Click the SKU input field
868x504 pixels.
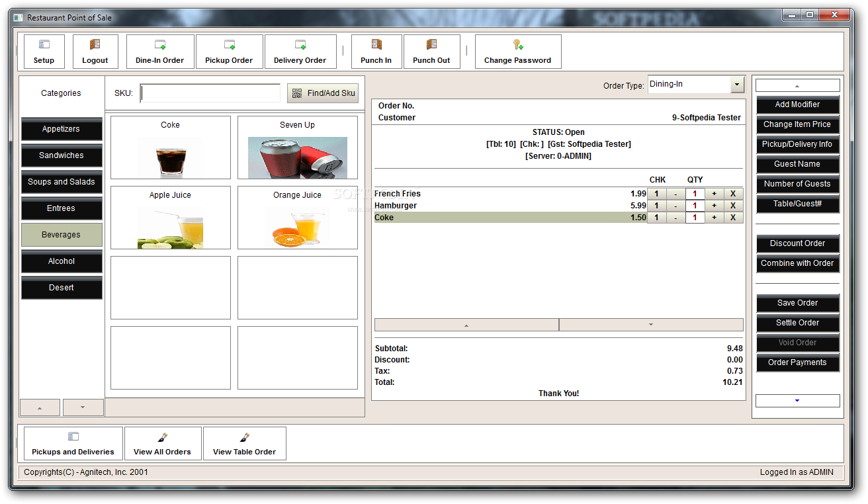[x=210, y=93]
